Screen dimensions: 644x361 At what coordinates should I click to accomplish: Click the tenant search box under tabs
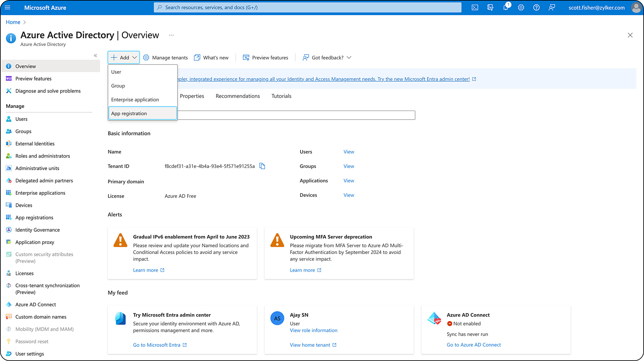click(x=296, y=115)
